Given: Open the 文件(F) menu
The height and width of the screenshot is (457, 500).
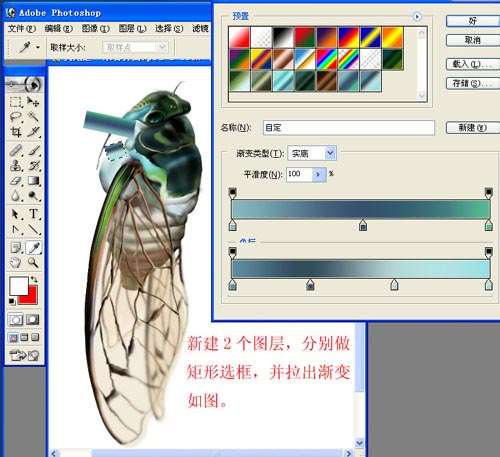Looking at the screenshot, I should point(22,29).
